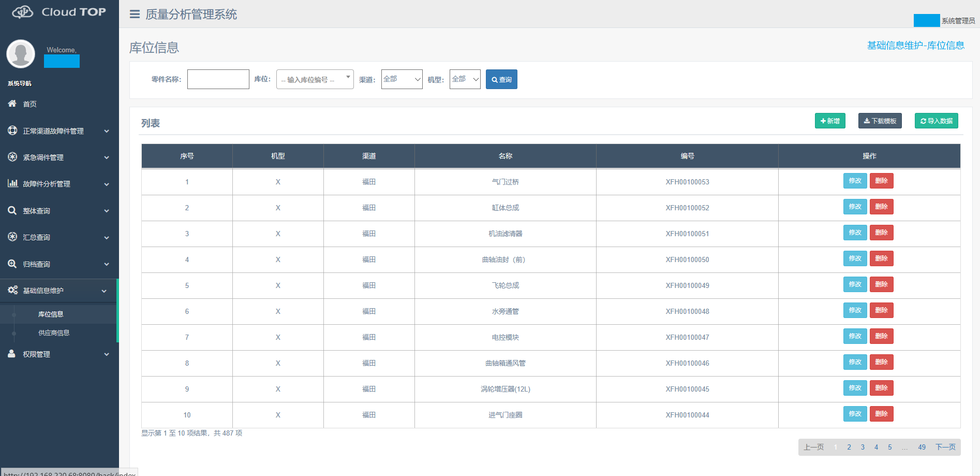980x476 pixels.
Task: Click 删除 for 飞轮总成 row
Action: pyautogui.click(x=882, y=284)
